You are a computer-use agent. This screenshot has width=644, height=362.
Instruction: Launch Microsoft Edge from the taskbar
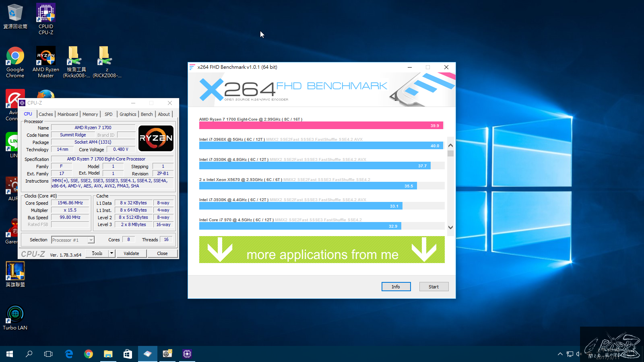pos(69,354)
